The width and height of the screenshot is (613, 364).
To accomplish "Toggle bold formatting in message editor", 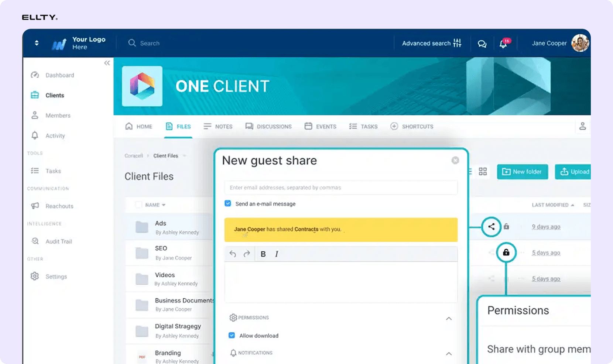I will (x=263, y=254).
